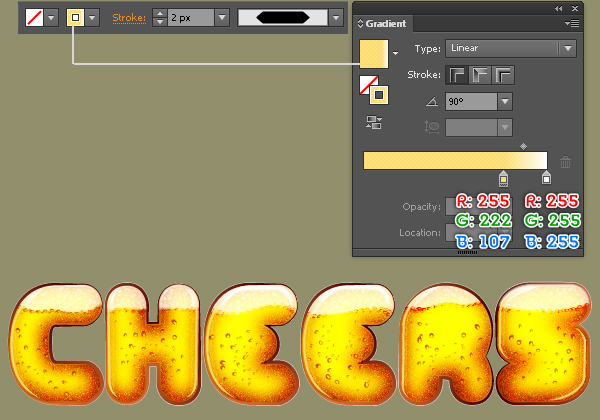Click the aspect ratio icon
The width and height of the screenshot is (600, 420).
tap(432, 127)
